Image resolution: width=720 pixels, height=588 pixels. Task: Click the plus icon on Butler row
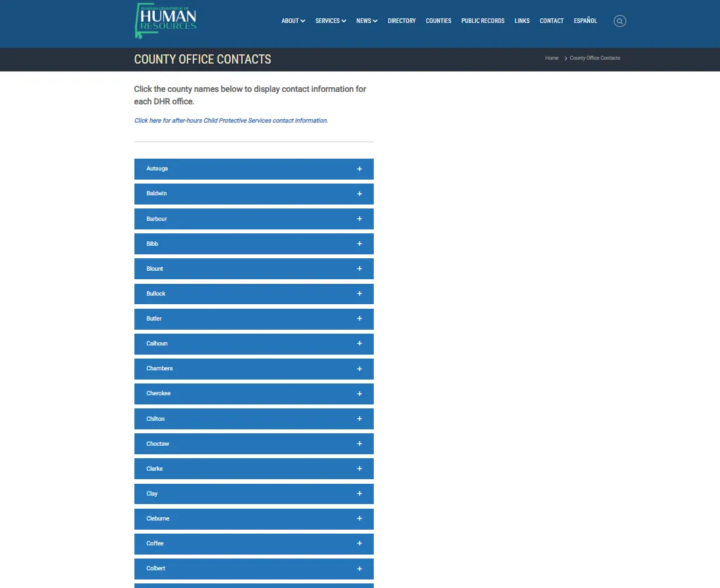tap(359, 319)
